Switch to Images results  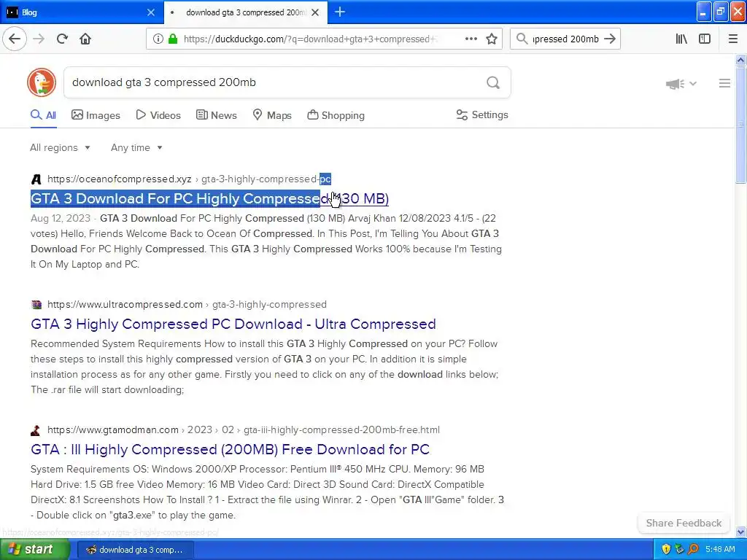coord(96,115)
